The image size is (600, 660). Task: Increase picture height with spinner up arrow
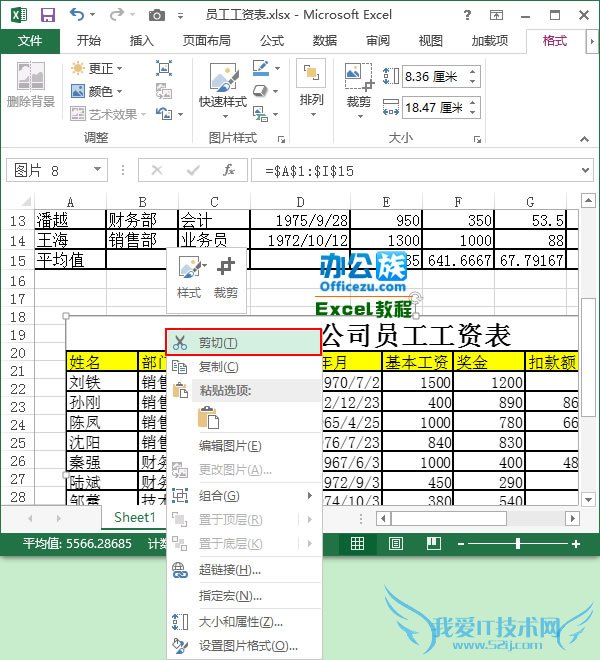(x=472, y=72)
